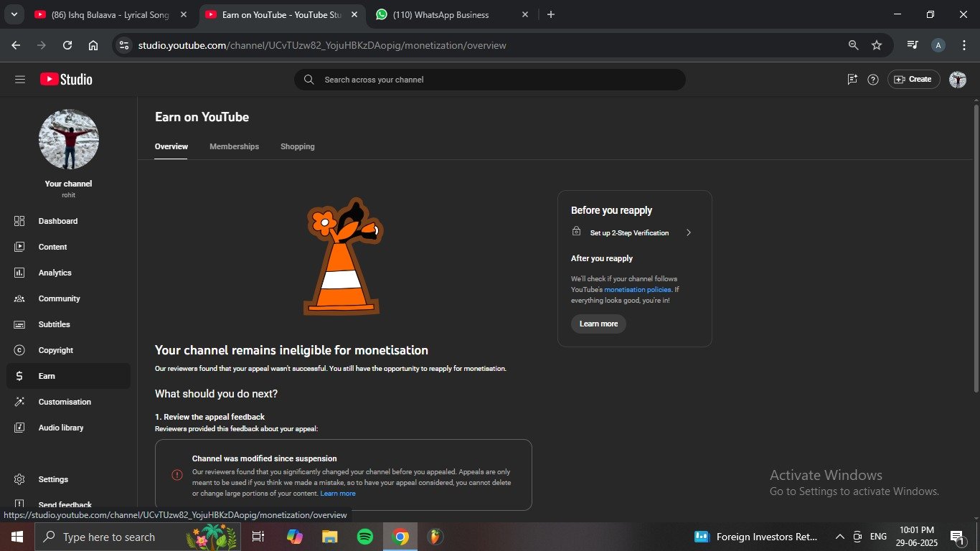This screenshot has height=551, width=980.
Task: Open the Chrome three-dot menu
Action: [964, 45]
